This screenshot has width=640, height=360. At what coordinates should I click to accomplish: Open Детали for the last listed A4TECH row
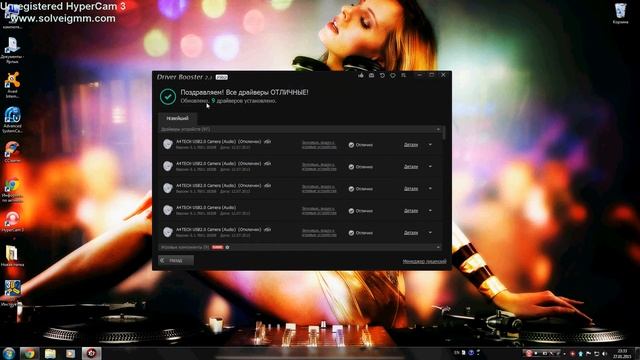click(x=411, y=233)
